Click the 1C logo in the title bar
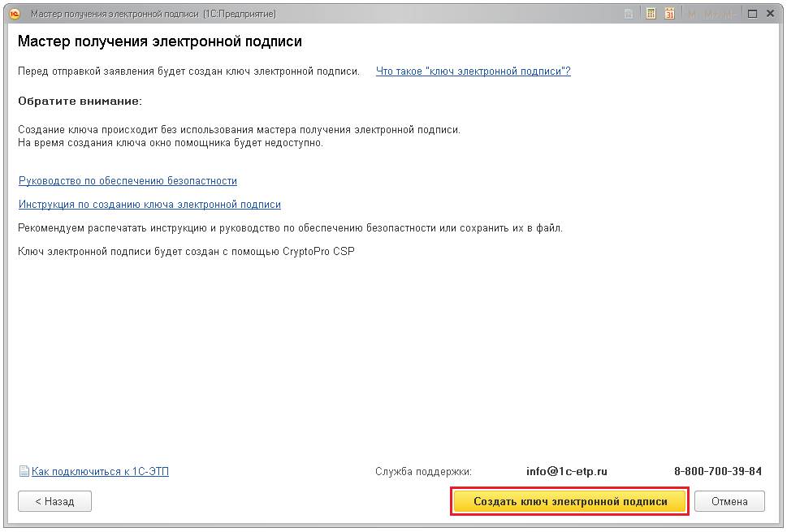 click(x=14, y=14)
